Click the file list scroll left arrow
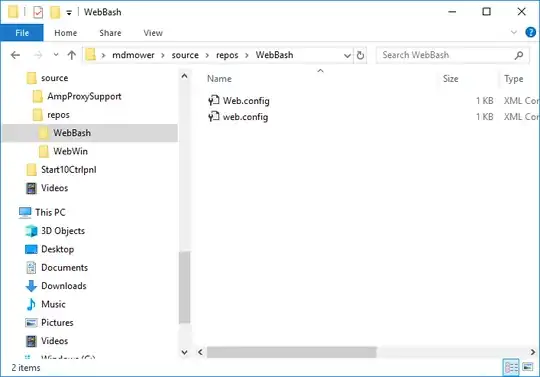The width and height of the screenshot is (540, 377). point(200,352)
